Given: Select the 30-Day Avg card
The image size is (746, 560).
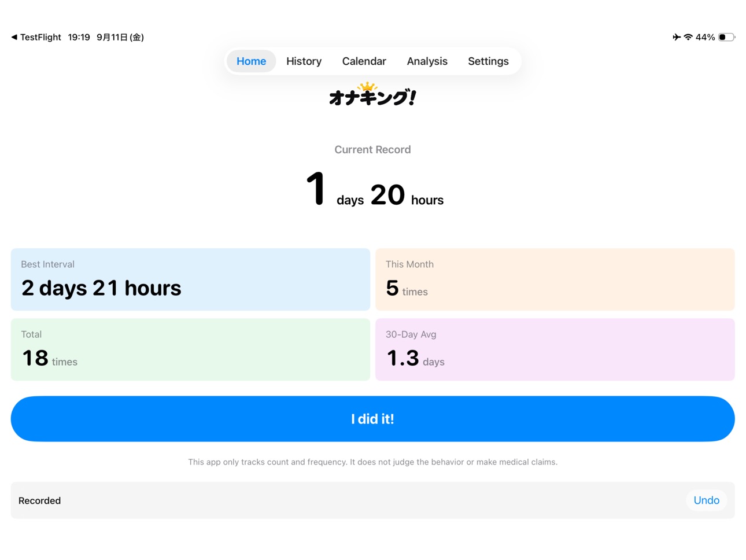Looking at the screenshot, I should (x=555, y=349).
